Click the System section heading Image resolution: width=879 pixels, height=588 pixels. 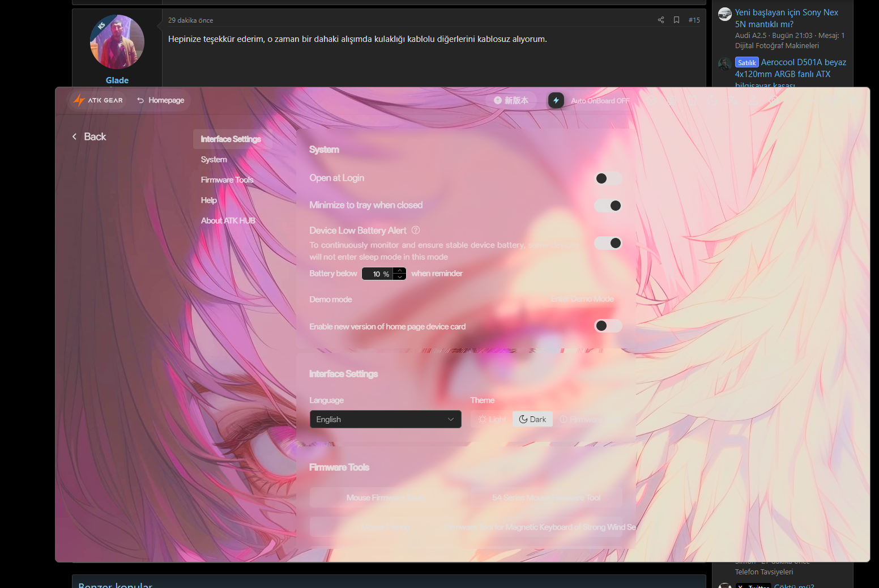pyautogui.click(x=325, y=150)
